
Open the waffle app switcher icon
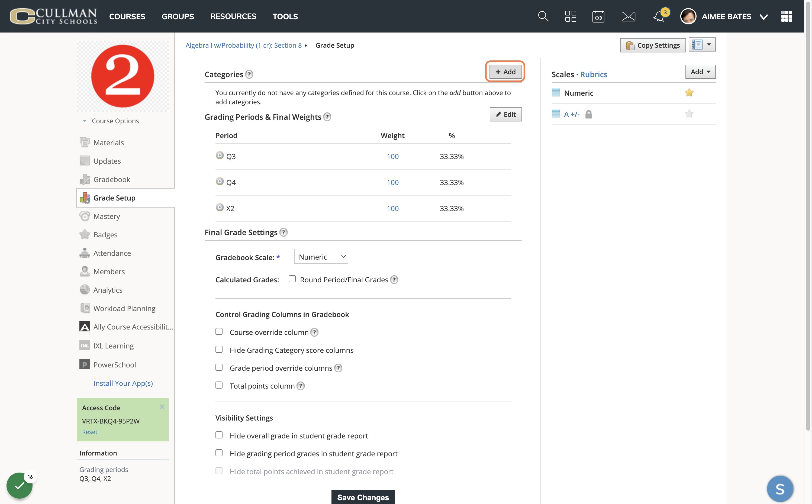[x=786, y=16]
